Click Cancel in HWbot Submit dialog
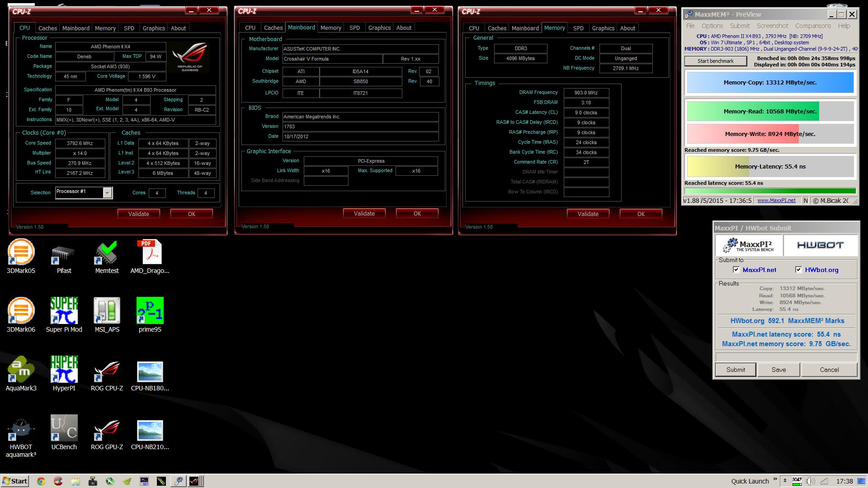868x488 pixels. [829, 370]
